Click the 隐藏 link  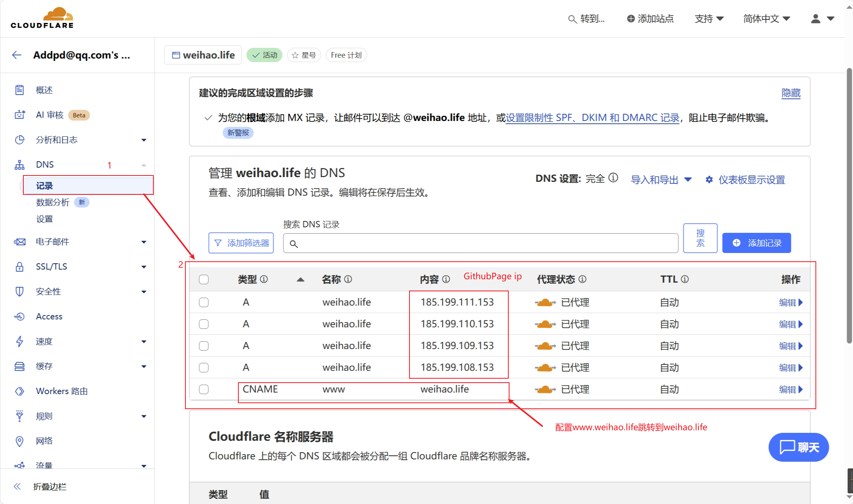pyautogui.click(x=791, y=93)
